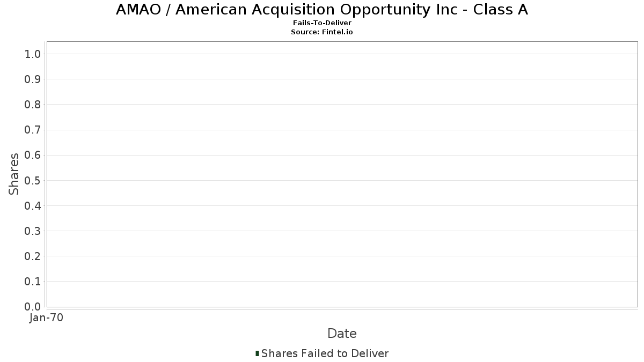Viewport: 644px width, 362px height.
Task: Click the 0.1 y-axis tick label
Action: pos(33,282)
